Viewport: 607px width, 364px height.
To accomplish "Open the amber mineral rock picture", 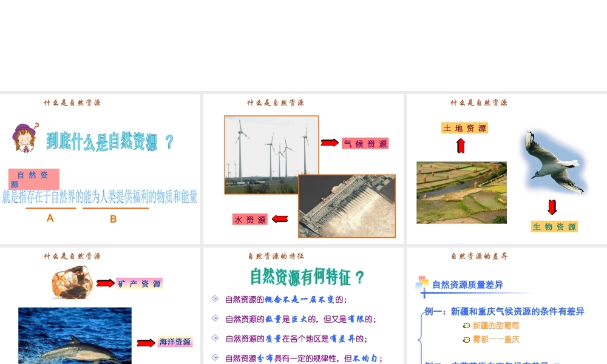I will 73,282.
